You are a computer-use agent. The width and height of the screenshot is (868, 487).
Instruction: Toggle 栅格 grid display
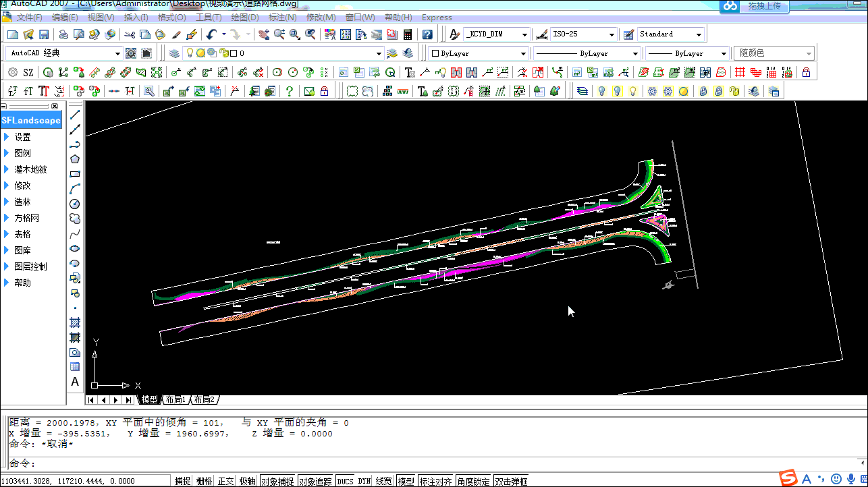pos(204,482)
